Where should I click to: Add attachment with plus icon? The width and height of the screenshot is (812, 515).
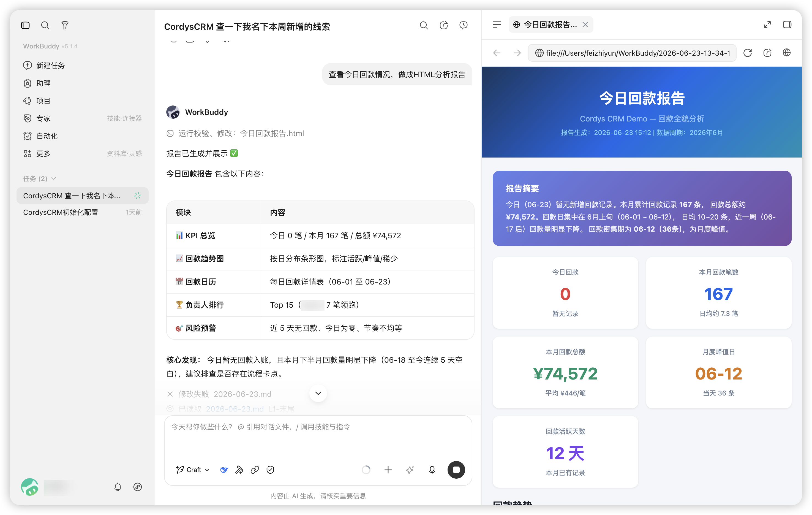388,470
